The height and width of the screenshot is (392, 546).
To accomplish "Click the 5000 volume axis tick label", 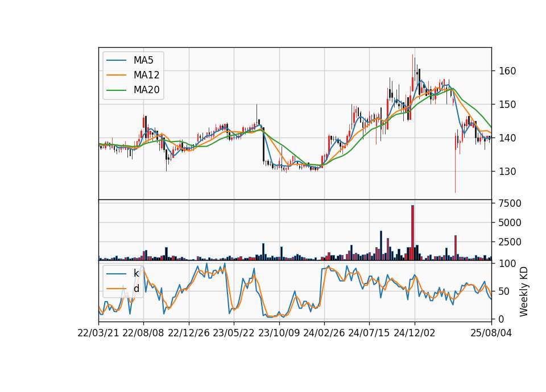I will pos(510,223).
